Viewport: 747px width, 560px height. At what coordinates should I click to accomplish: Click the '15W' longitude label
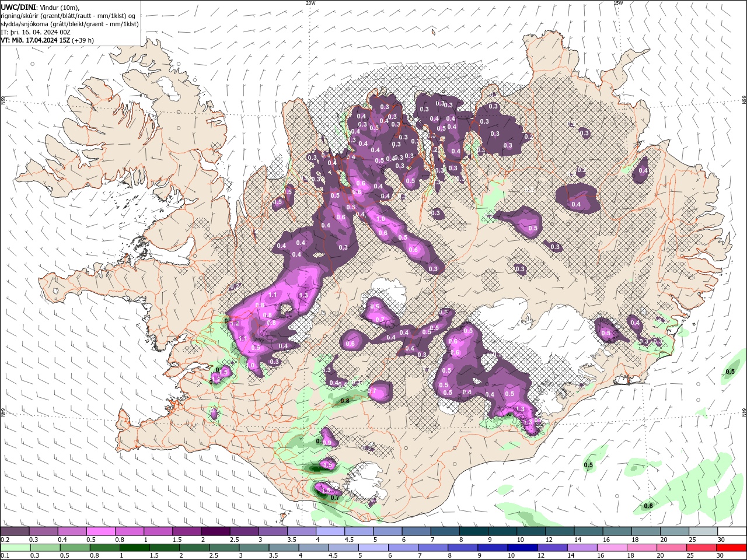[x=618, y=3]
